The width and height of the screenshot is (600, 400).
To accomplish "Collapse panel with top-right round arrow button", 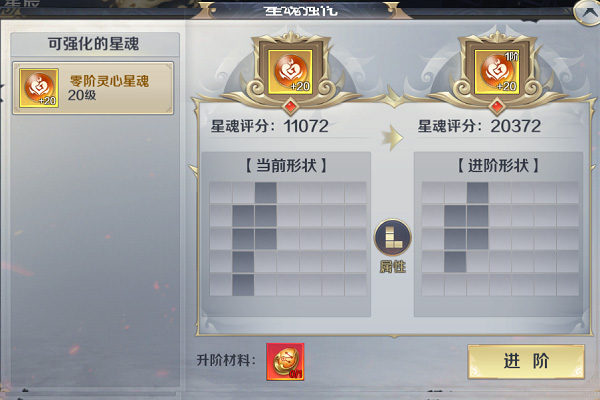I will [587, 12].
